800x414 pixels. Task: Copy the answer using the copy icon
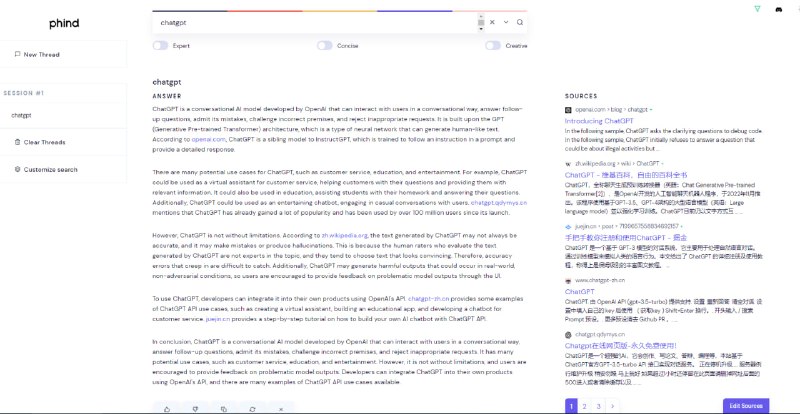point(224,408)
